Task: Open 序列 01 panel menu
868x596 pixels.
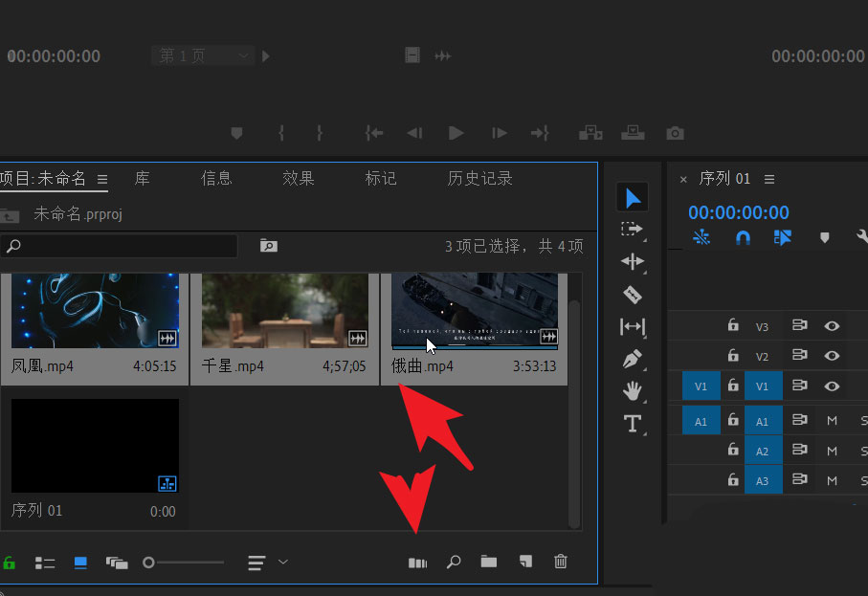Action: [x=768, y=179]
